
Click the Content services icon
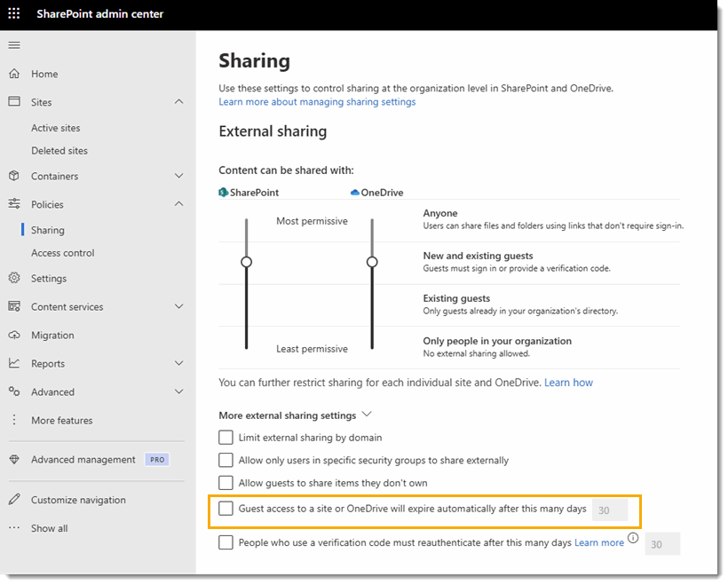[14, 306]
